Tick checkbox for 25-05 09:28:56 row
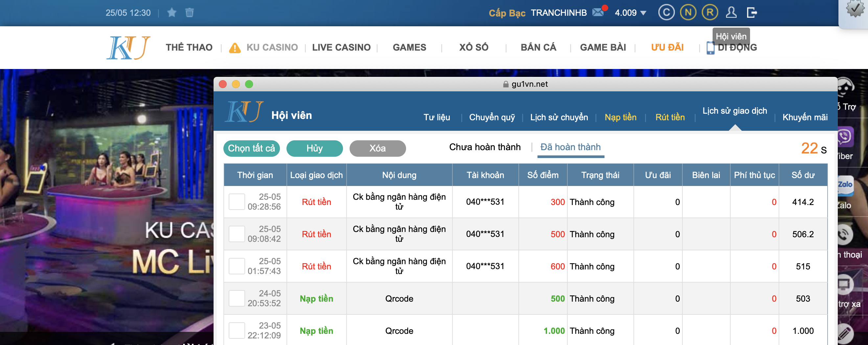 point(237,202)
